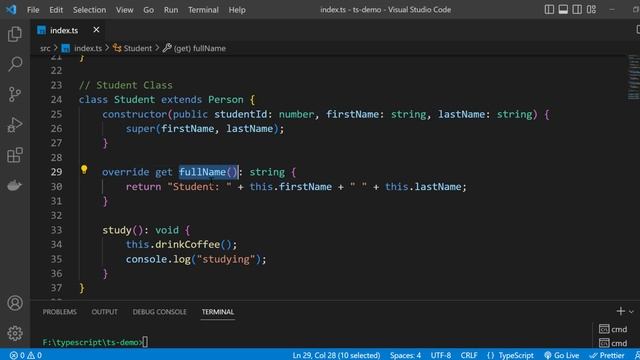The height and width of the screenshot is (360, 640).
Task: Toggle the primary side bar layout icon
Action: coord(549,9)
